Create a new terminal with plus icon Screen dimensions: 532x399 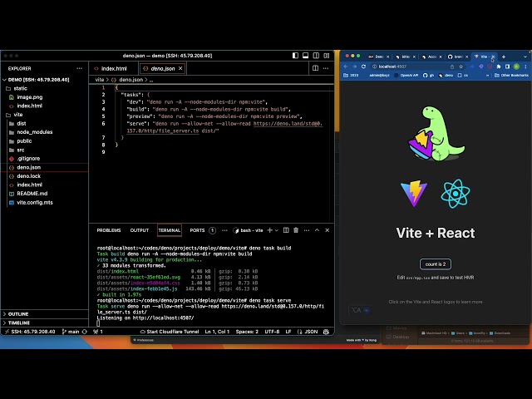[x=269, y=230]
